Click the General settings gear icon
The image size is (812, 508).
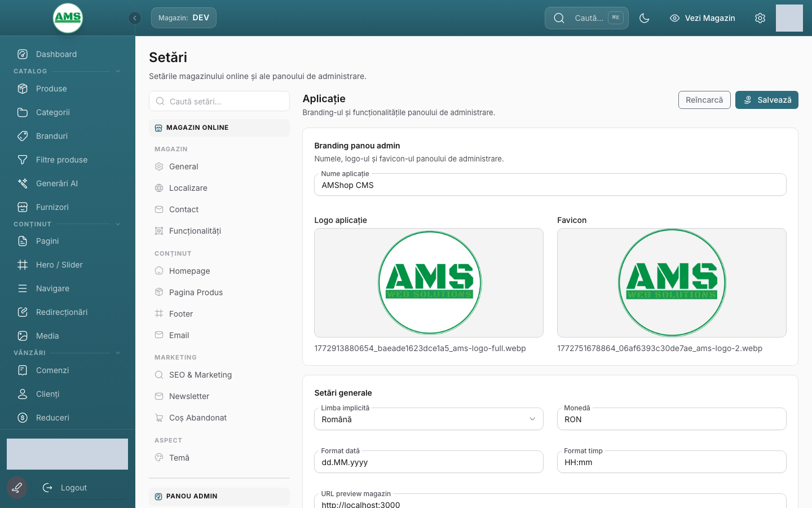click(x=159, y=167)
